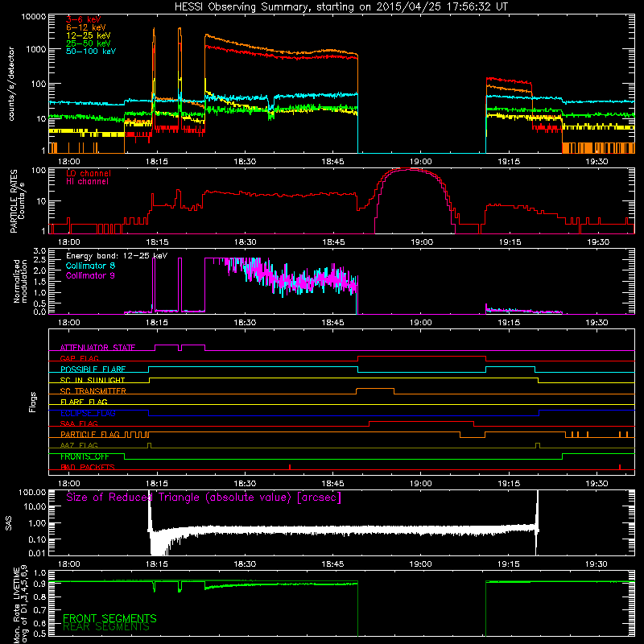Click the ECLIPSE FLAG label
The height and width of the screenshot is (644, 644).
point(88,413)
